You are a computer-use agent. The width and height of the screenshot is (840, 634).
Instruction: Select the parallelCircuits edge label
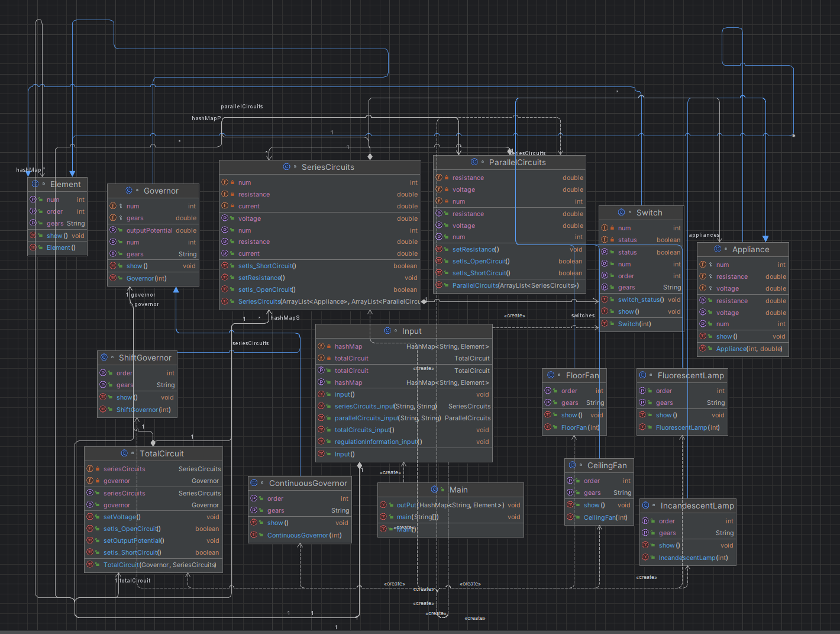242,107
